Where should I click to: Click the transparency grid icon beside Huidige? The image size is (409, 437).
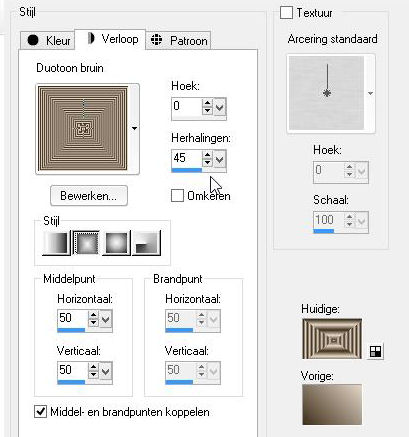(x=375, y=351)
